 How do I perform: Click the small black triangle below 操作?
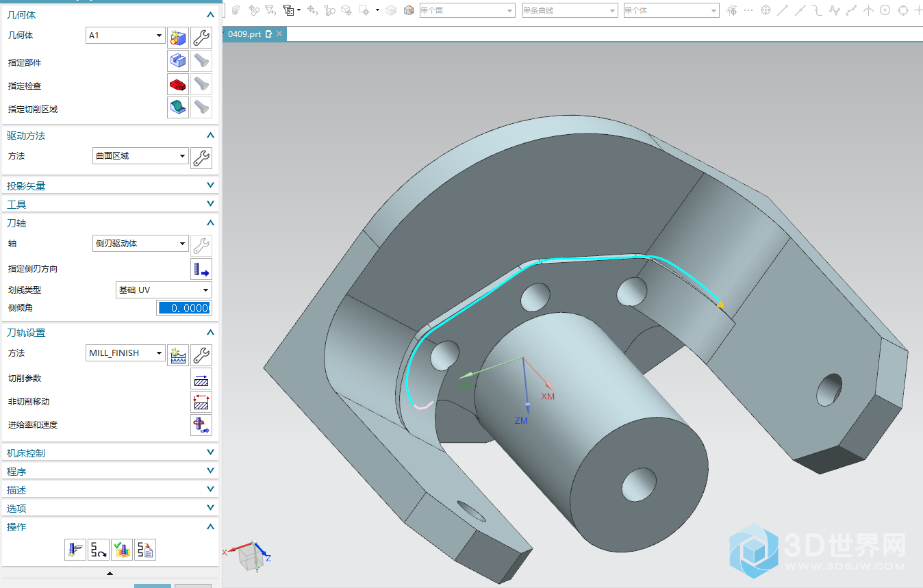coord(110,573)
